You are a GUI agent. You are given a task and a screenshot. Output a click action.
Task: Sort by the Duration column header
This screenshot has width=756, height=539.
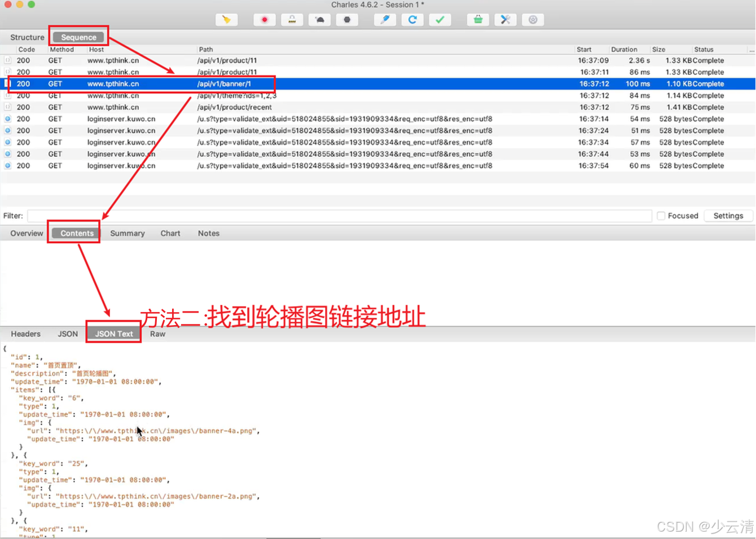(624, 50)
